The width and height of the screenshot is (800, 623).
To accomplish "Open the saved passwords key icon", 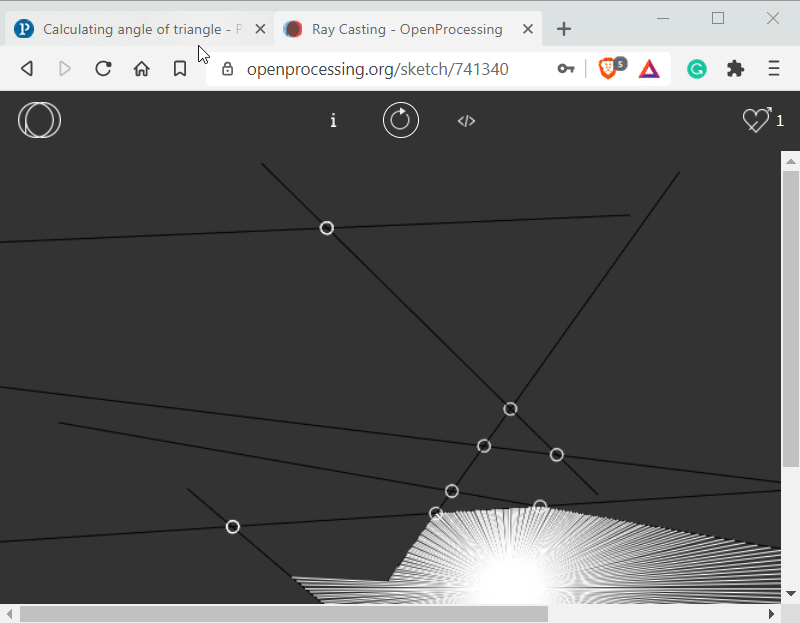I will tap(566, 68).
